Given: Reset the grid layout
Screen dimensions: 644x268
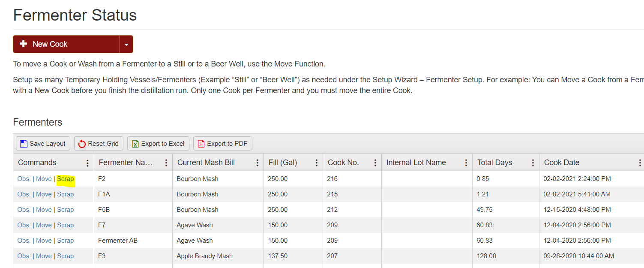Looking at the screenshot, I should tap(99, 144).
